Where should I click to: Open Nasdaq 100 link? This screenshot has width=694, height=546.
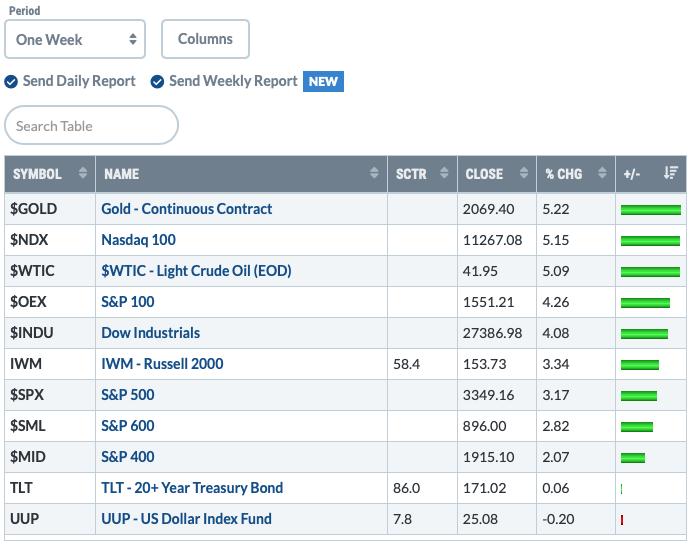[139, 240]
